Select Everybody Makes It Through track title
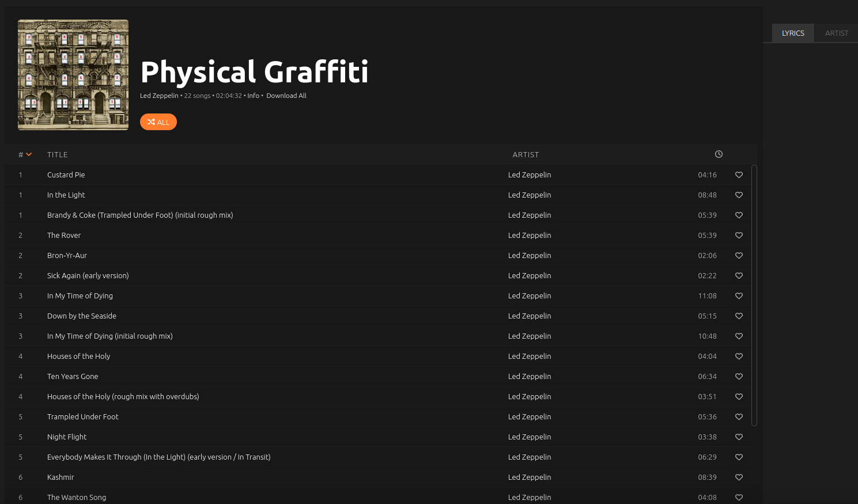Image resolution: width=858 pixels, height=504 pixels. [x=159, y=457]
